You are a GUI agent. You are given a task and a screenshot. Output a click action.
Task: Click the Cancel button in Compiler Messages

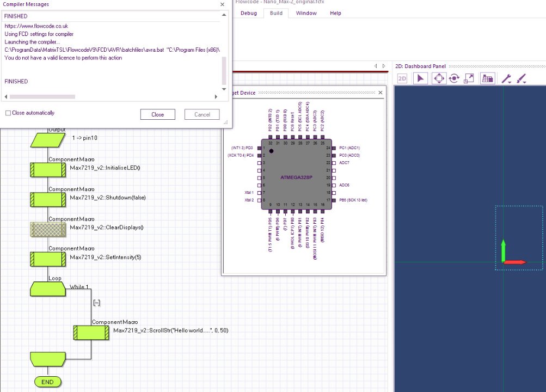pyautogui.click(x=202, y=114)
